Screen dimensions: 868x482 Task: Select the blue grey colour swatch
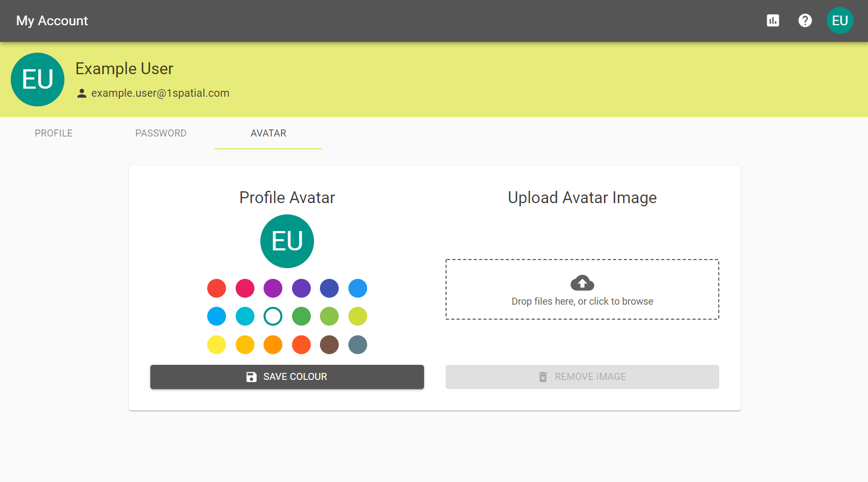coord(358,344)
